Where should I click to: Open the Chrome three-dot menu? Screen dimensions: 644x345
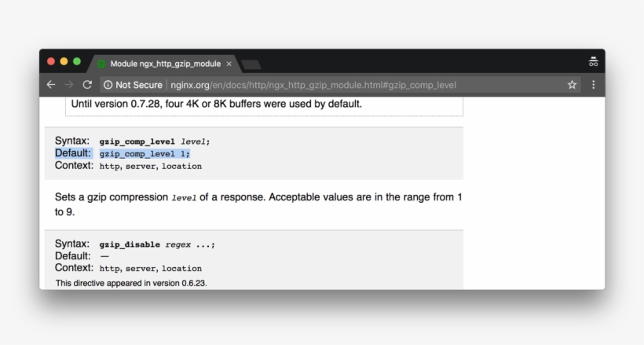(x=593, y=85)
